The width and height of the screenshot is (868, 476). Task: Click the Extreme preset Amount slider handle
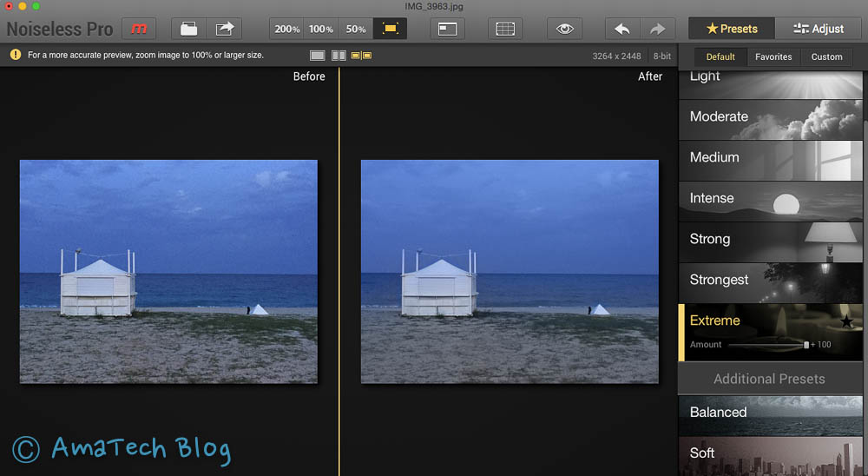click(806, 345)
